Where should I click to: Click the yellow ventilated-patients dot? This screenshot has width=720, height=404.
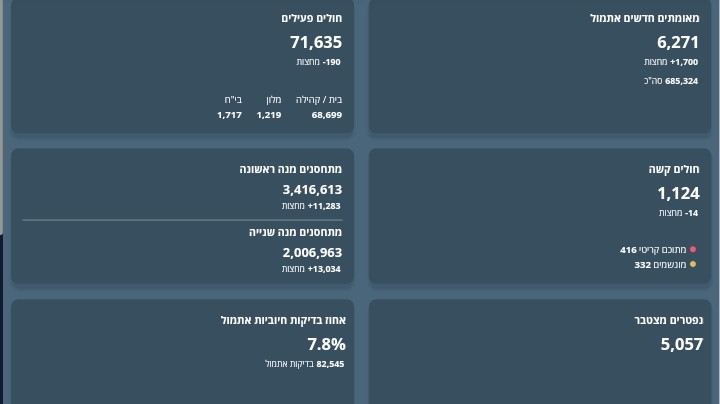[x=693, y=265]
